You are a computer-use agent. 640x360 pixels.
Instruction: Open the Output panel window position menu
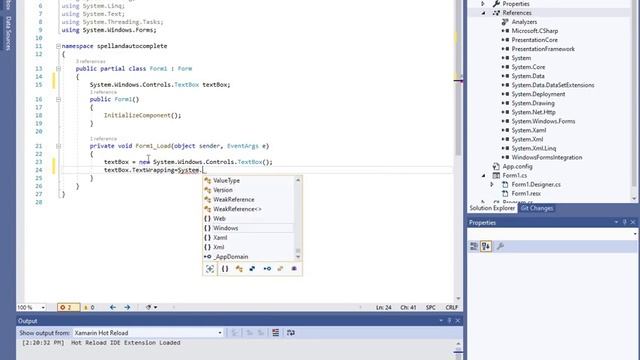(441, 321)
